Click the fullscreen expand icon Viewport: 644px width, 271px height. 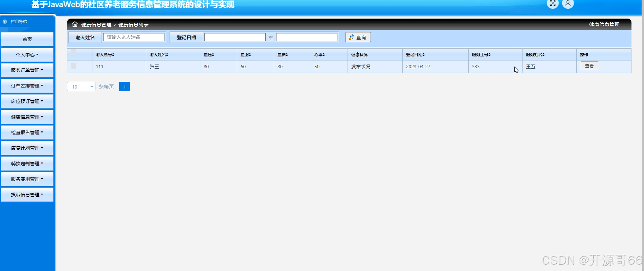(553, 4)
